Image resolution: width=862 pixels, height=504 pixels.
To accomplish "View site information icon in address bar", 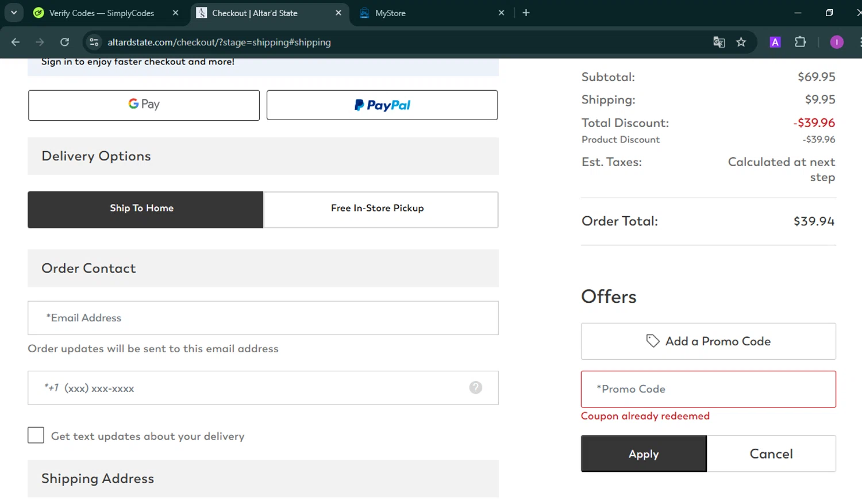I will [x=94, y=42].
